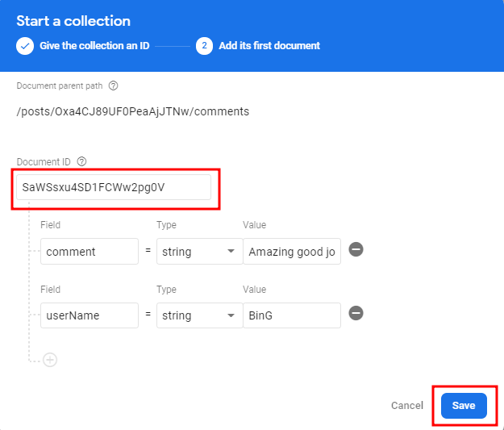Click the Amazing good jo value field

coord(292,252)
